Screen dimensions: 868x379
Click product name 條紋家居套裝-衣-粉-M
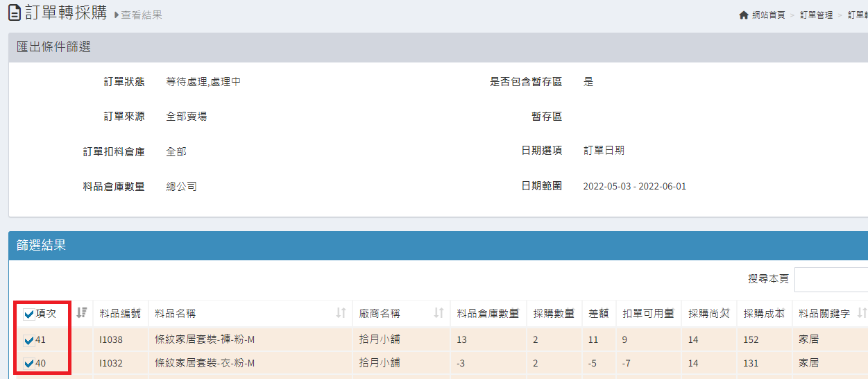205,363
